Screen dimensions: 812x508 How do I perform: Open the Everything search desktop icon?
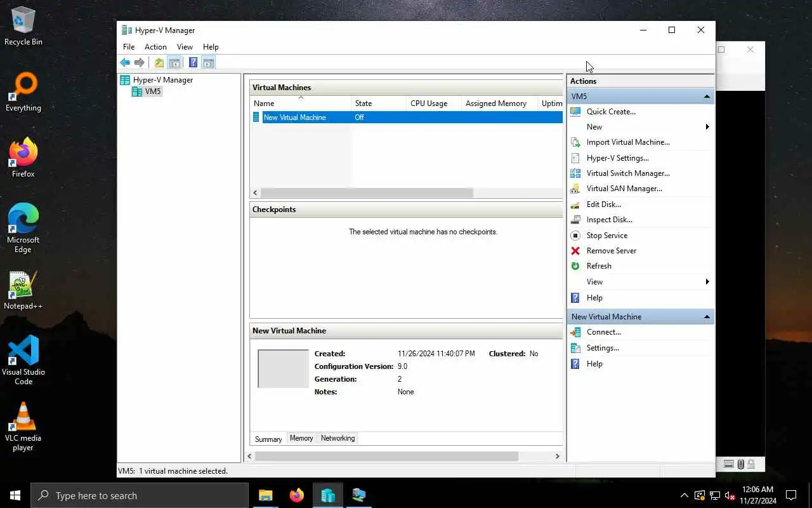23,92
